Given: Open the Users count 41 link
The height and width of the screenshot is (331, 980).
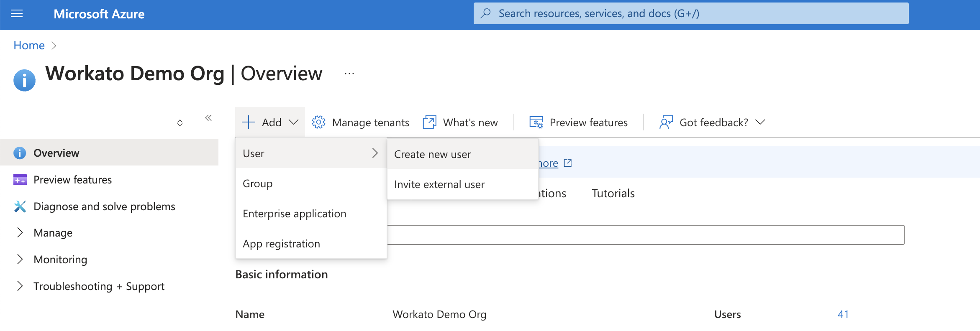Looking at the screenshot, I should coord(843,314).
